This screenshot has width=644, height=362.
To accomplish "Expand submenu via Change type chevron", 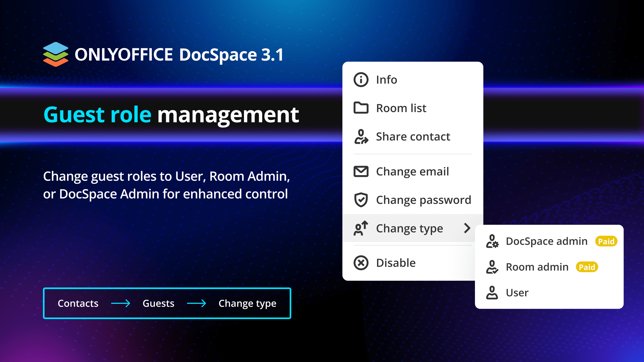I will pyautogui.click(x=467, y=228).
